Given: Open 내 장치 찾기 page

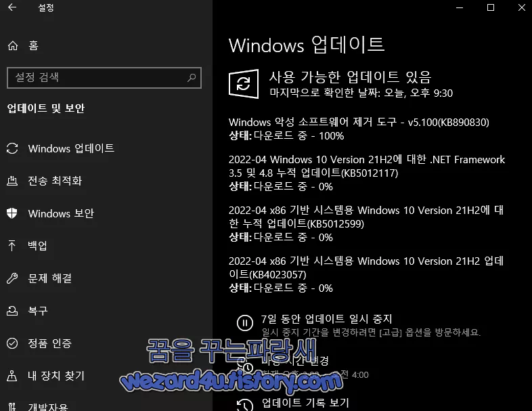Looking at the screenshot, I should pyautogui.click(x=56, y=376).
